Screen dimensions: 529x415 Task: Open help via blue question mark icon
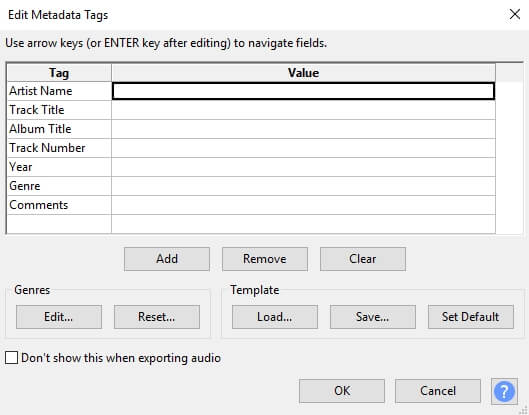(504, 391)
